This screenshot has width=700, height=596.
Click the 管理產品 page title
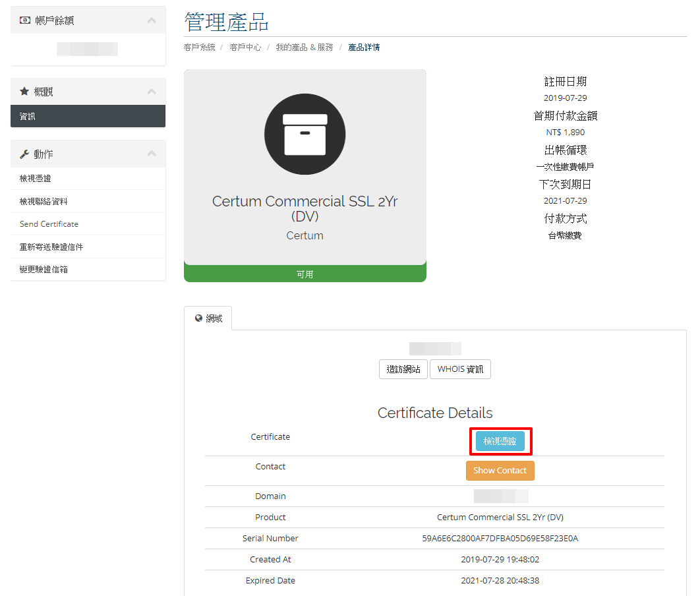click(x=226, y=22)
